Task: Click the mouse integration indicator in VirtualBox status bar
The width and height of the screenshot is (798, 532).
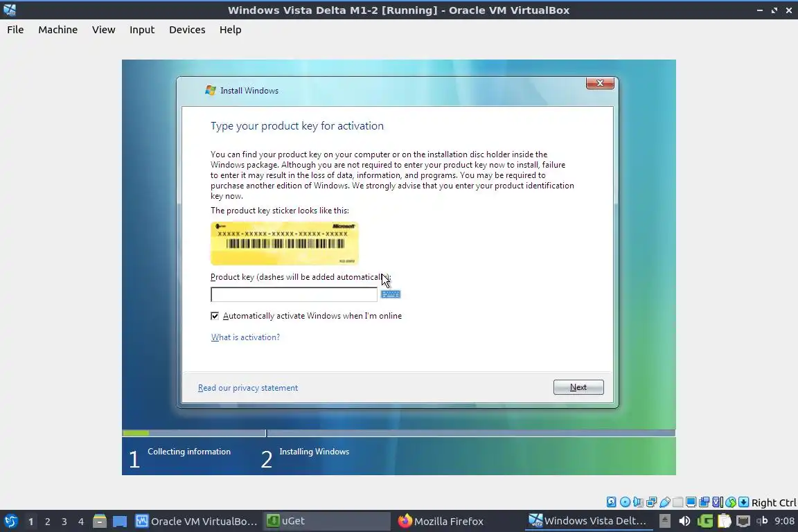Action: (x=731, y=502)
